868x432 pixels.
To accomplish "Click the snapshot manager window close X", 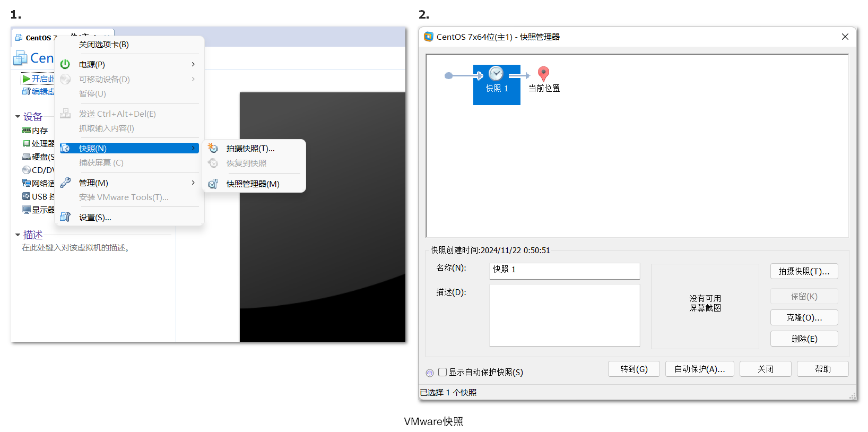I will (x=845, y=37).
